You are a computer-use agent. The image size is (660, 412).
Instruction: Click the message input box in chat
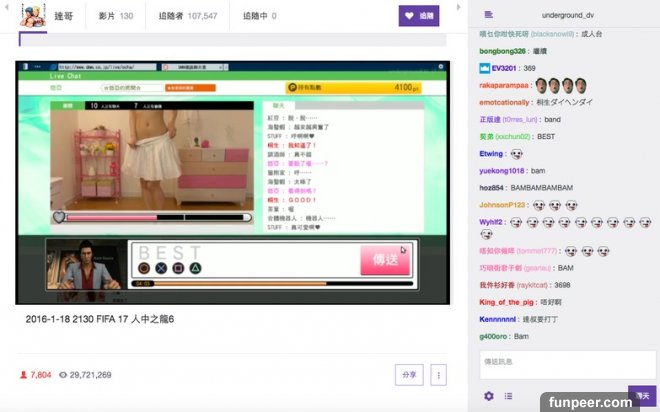pos(567,364)
